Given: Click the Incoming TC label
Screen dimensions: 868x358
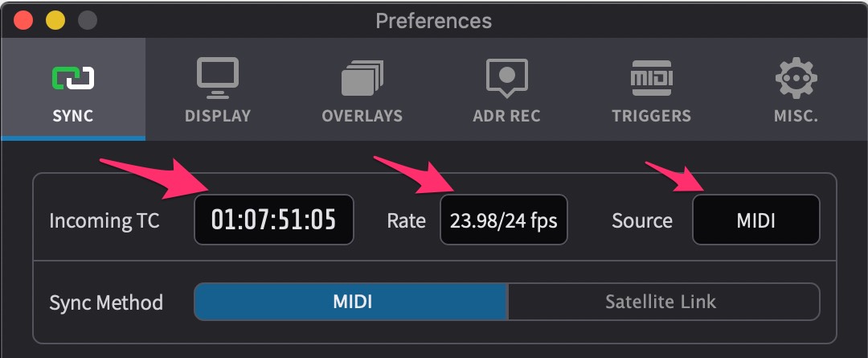Looking at the screenshot, I should [104, 220].
